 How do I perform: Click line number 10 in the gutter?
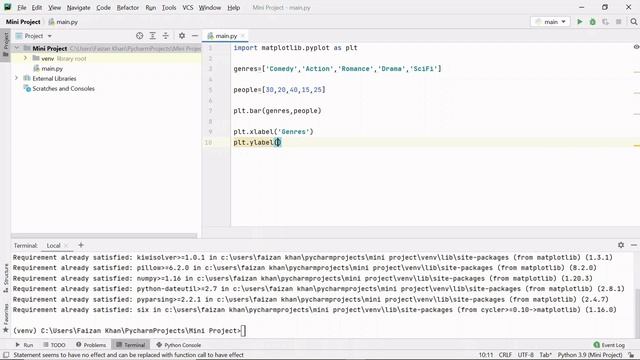click(x=208, y=142)
